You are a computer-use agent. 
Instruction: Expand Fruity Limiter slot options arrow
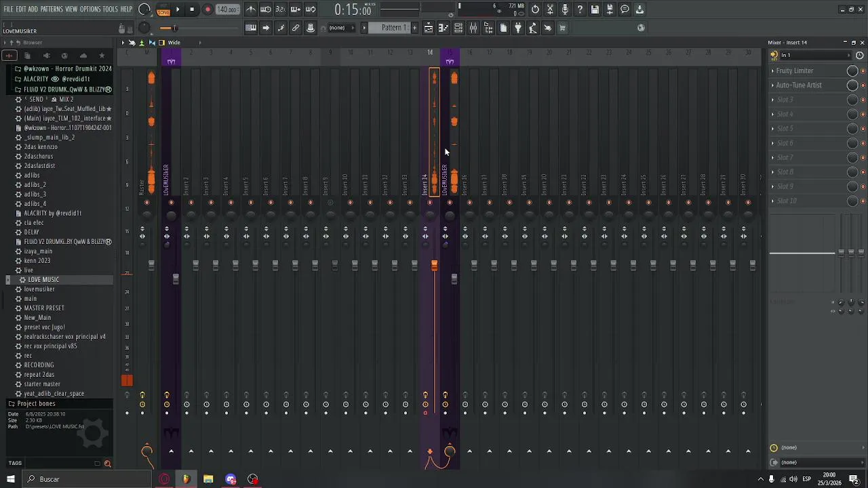(x=772, y=70)
